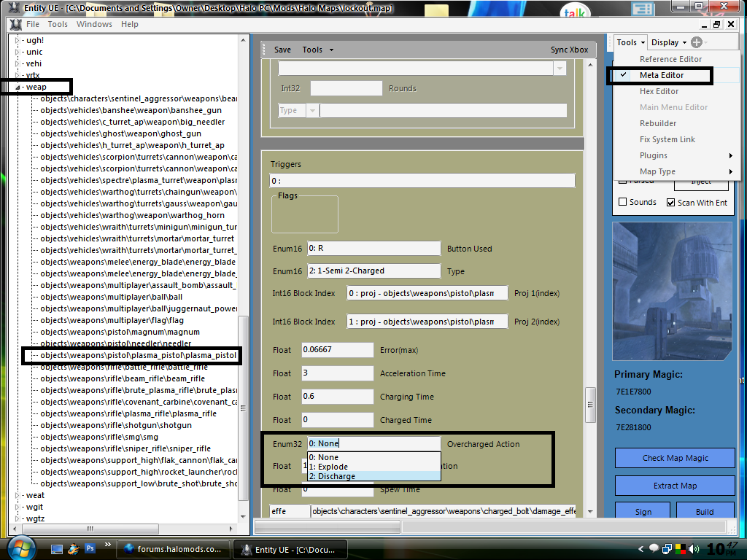Open the Display dropdown menu
Image resolution: width=747 pixels, height=560 pixels.
pyautogui.click(x=668, y=42)
